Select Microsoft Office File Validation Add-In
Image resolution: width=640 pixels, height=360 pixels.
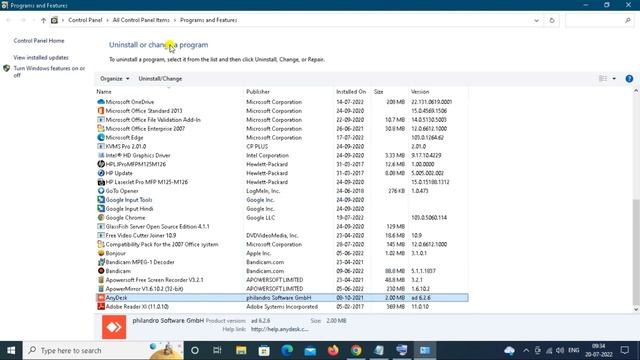tap(282, 120)
